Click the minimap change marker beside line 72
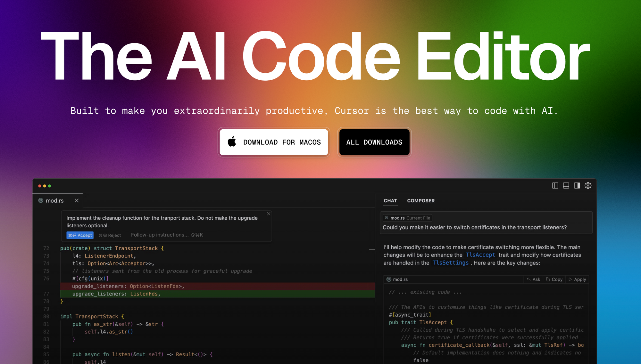This screenshot has width=641, height=364. coord(372,250)
